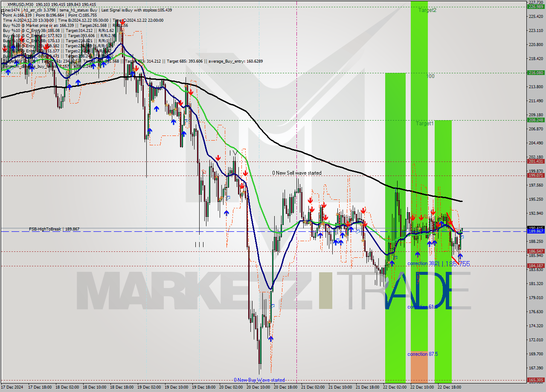Click the green 226.989 price tag
Screen dimensions: 546x392
tap(536, 7)
